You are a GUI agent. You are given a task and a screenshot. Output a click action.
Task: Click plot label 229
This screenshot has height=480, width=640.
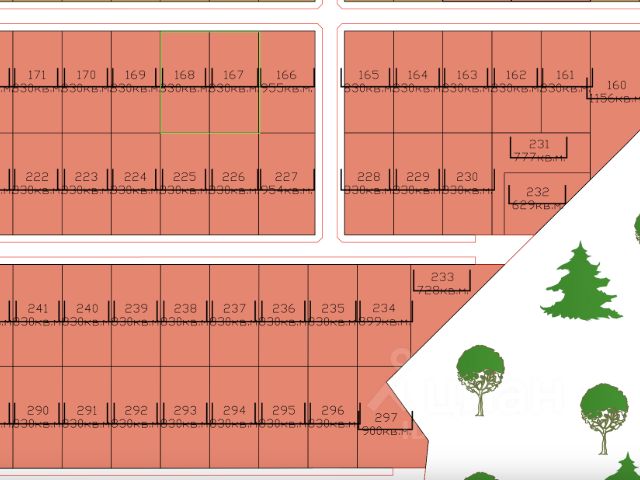(418, 177)
